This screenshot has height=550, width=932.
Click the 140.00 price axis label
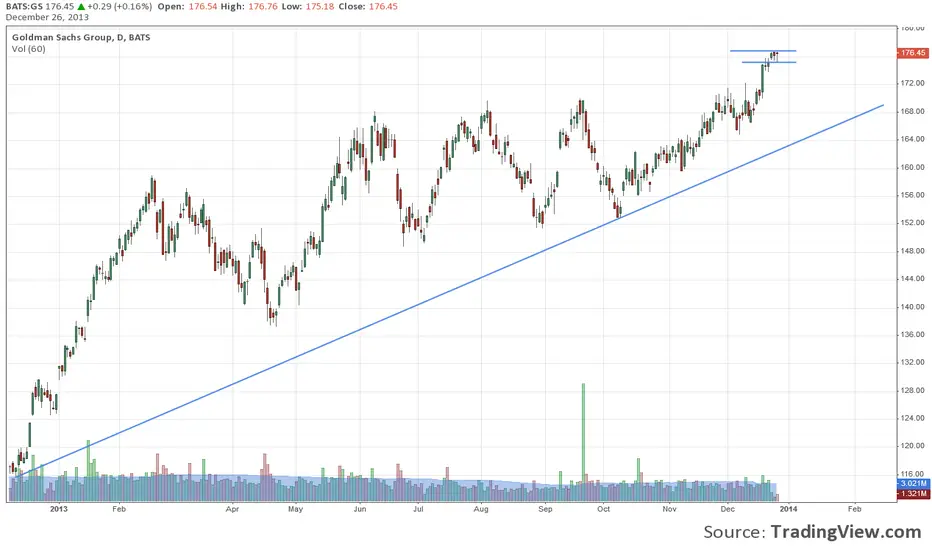[912, 307]
